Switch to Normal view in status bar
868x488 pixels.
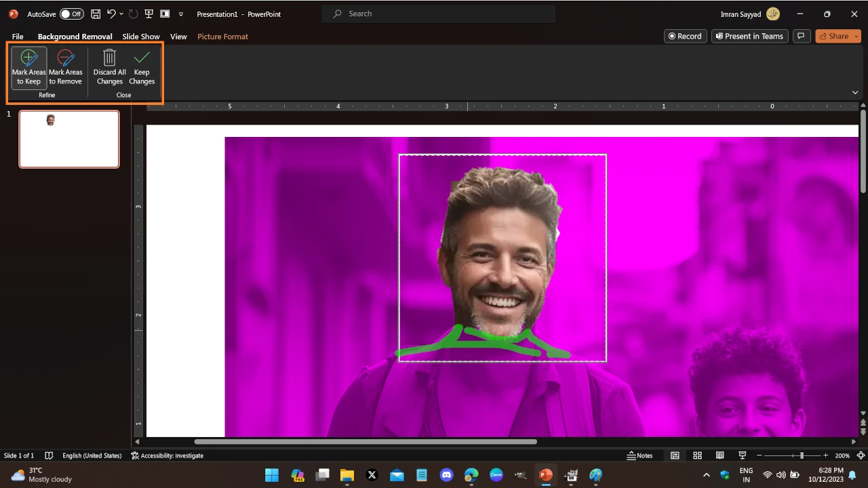[x=675, y=455]
